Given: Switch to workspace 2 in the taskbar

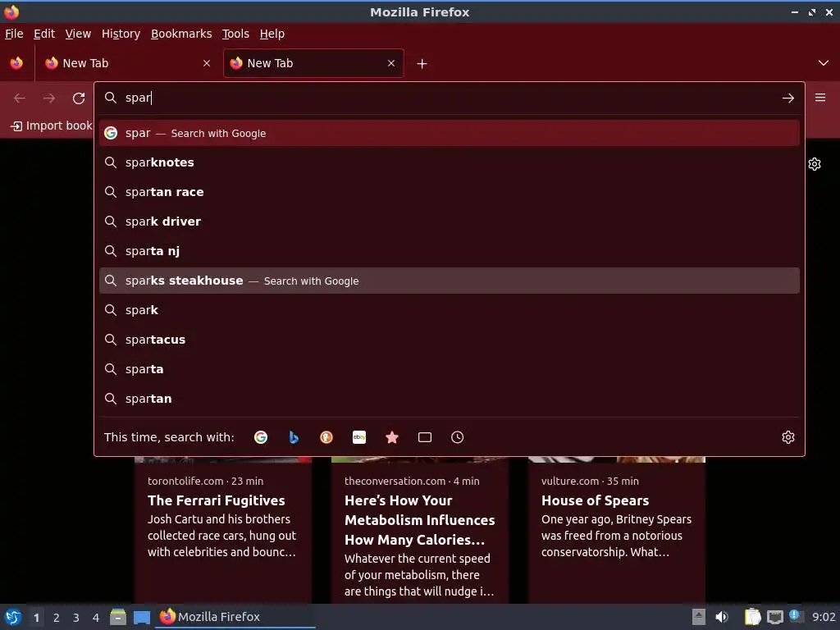Looking at the screenshot, I should click(57, 618).
